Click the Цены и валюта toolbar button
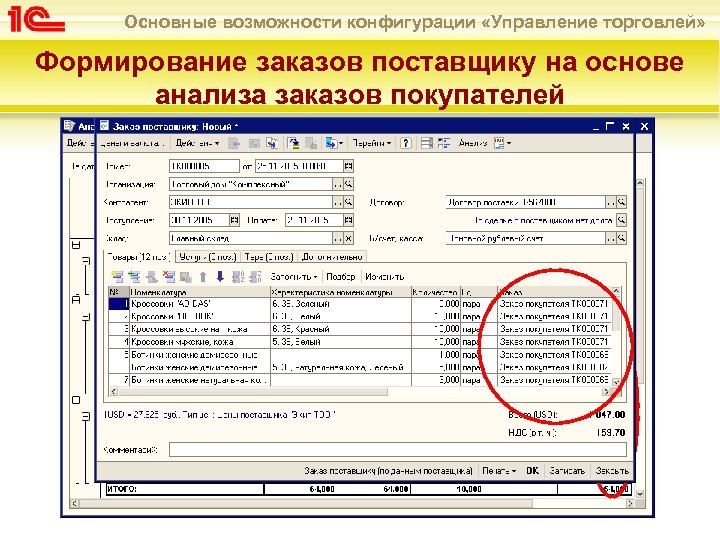720x540 pixels. click(132, 143)
